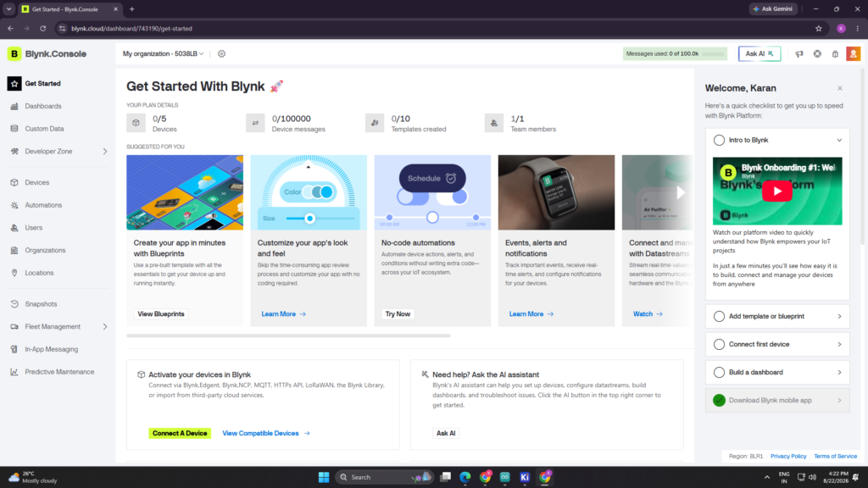This screenshot has height=488, width=868.
Task: Collapse the Intro to Blynk section chevron
Action: (839, 140)
